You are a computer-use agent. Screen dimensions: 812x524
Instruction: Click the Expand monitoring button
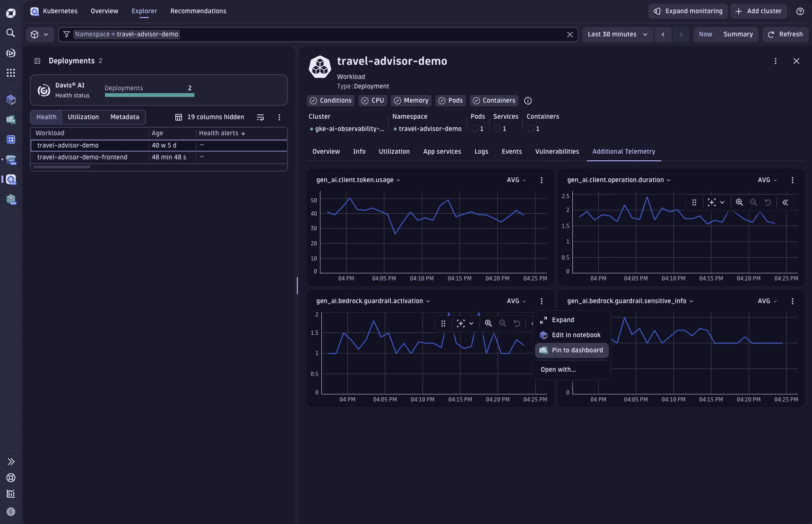point(688,11)
